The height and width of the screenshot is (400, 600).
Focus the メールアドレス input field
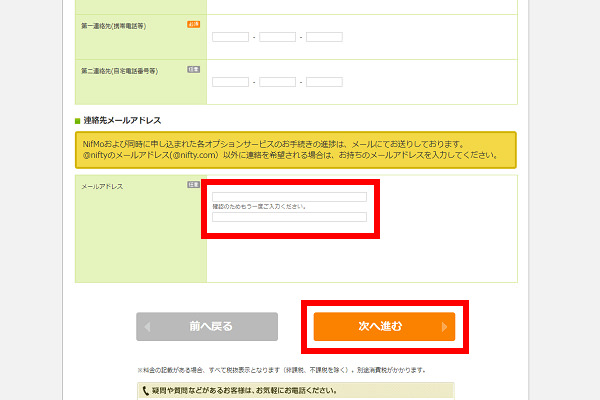click(x=289, y=197)
